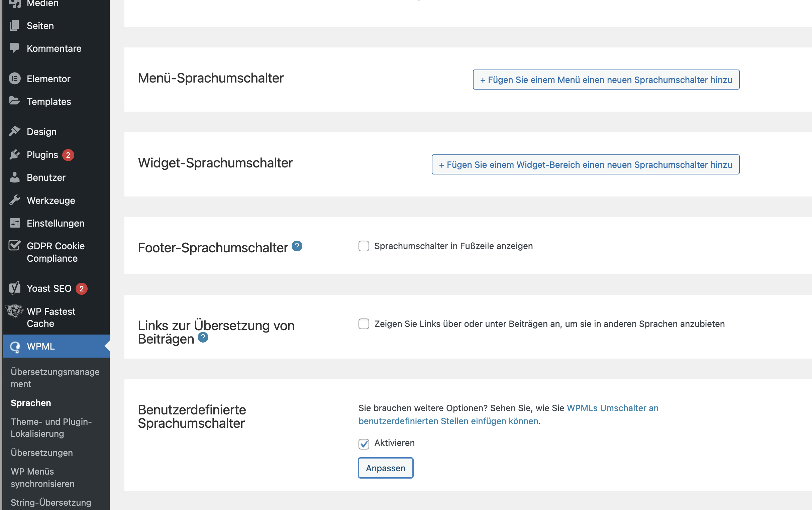Viewport: 812px width, 510px height.
Task: Open help icon beside Links zur Übersetzung
Action: (x=203, y=338)
